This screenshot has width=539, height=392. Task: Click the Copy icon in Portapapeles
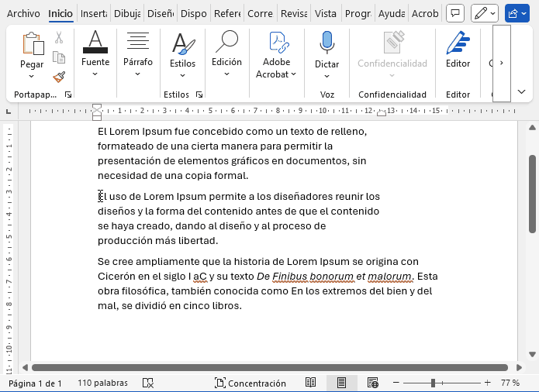pyautogui.click(x=59, y=57)
